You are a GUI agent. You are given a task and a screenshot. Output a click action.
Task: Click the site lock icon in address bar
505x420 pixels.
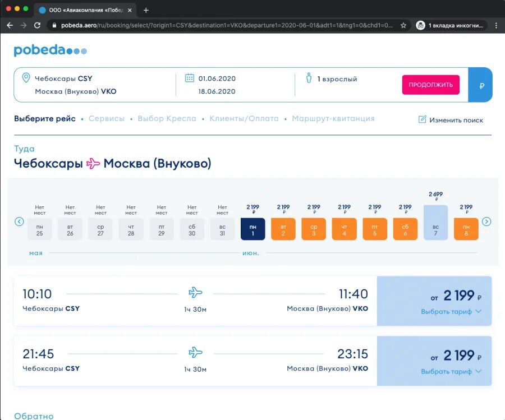[x=54, y=25]
